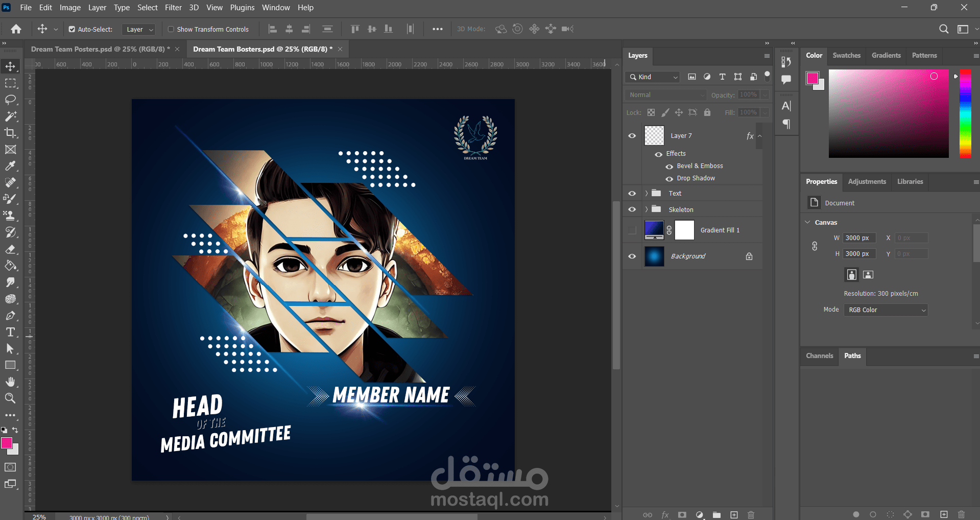Open the Filter menu

pyautogui.click(x=173, y=7)
